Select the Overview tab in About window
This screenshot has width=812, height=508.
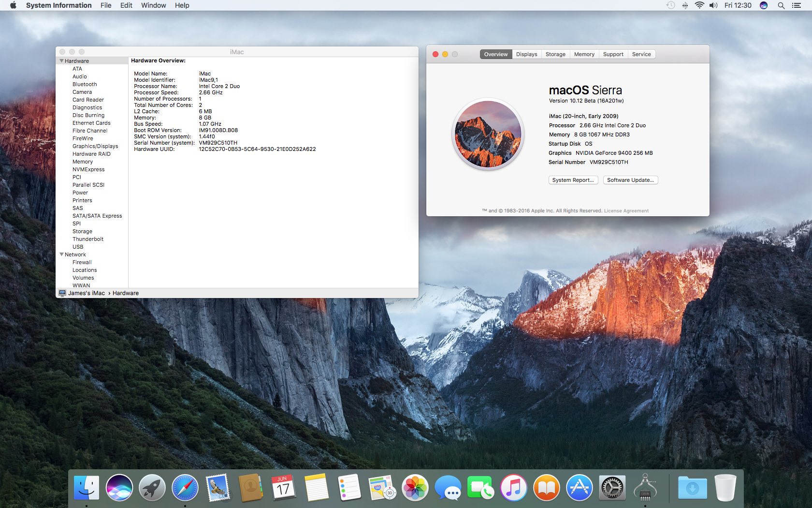click(496, 54)
